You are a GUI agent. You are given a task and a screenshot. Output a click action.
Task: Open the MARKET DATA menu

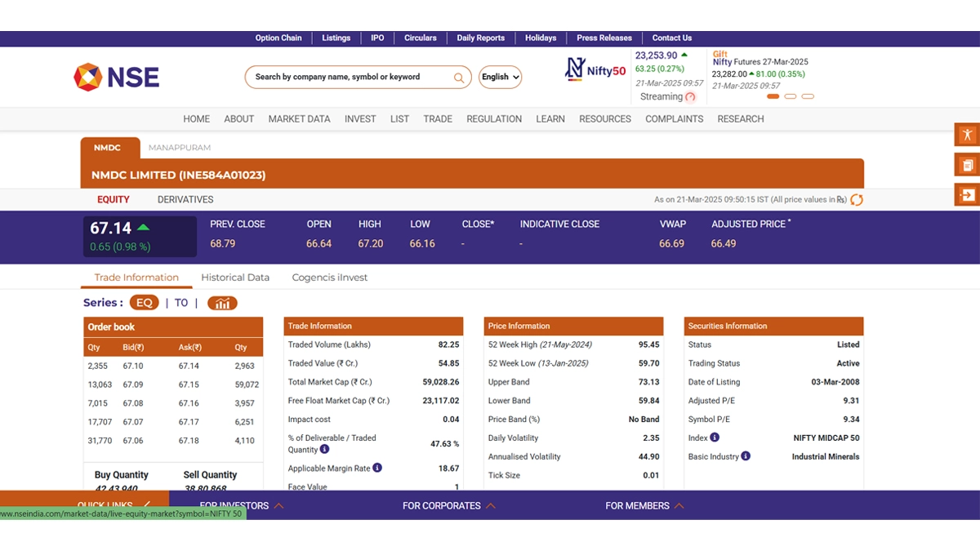coord(299,118)
